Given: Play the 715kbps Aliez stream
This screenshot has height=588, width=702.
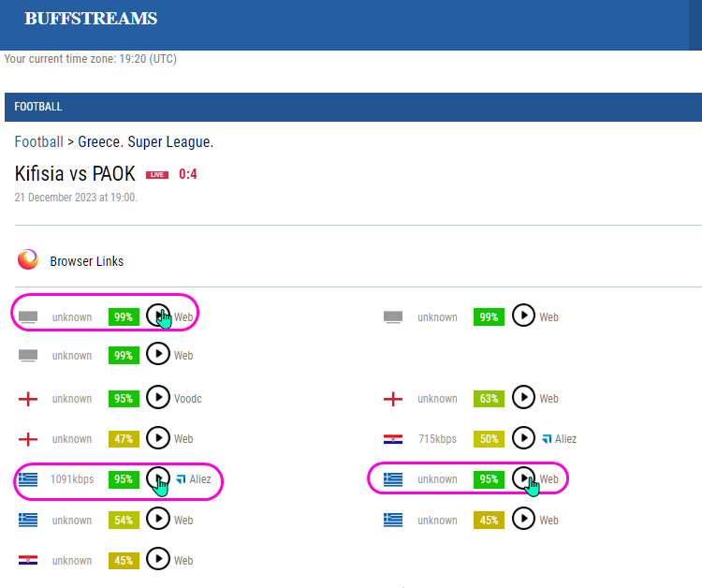Looking at the screenshot, I should [523, 437].
